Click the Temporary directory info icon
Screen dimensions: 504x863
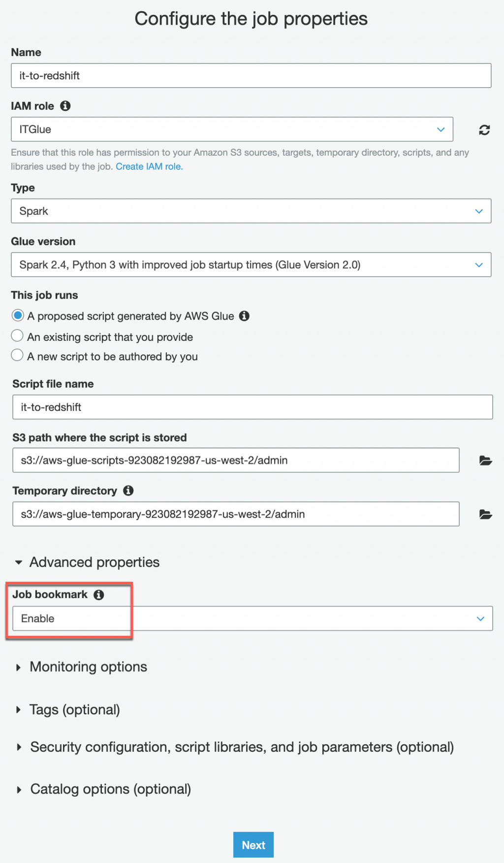tap(128, 491)
